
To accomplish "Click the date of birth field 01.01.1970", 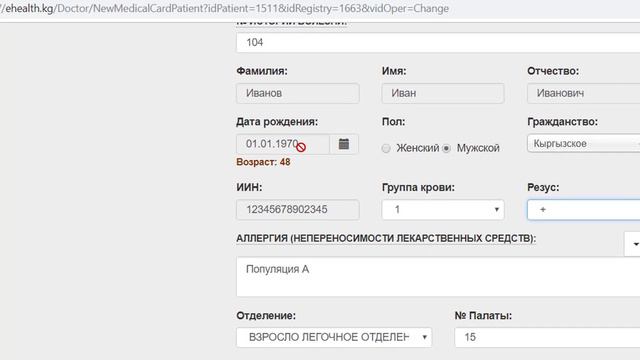I will click(283, 144).
